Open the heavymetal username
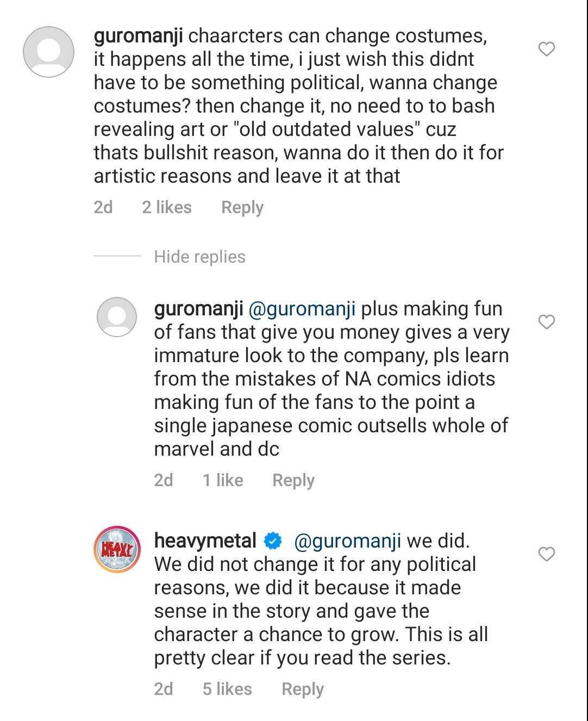 tap(205, 541)
